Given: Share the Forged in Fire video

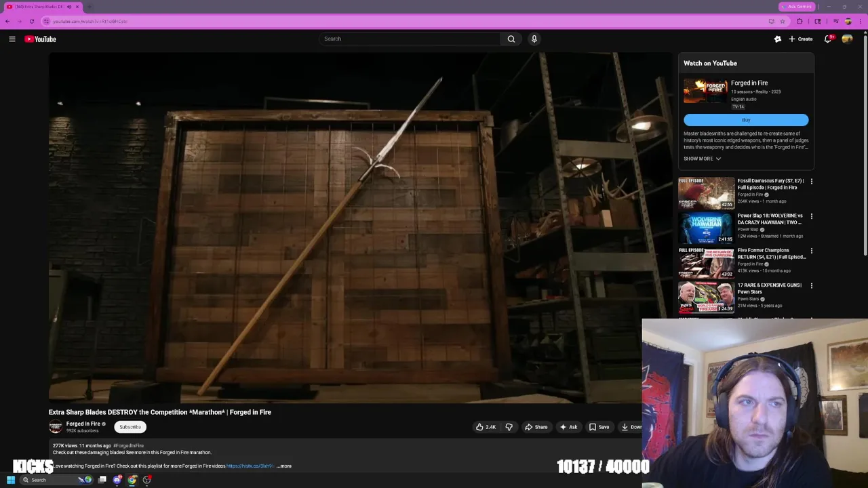Looking at the screenshot, I should [536, 427].
